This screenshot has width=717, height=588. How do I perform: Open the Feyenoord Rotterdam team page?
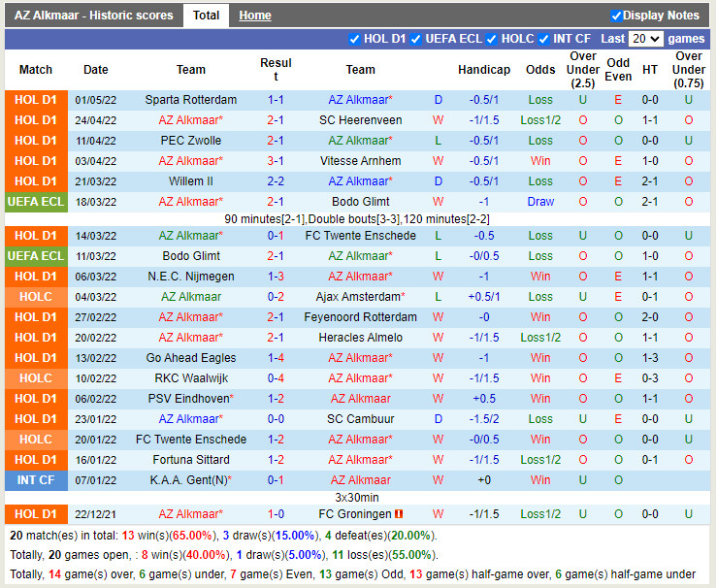click(x=360, y=317)
